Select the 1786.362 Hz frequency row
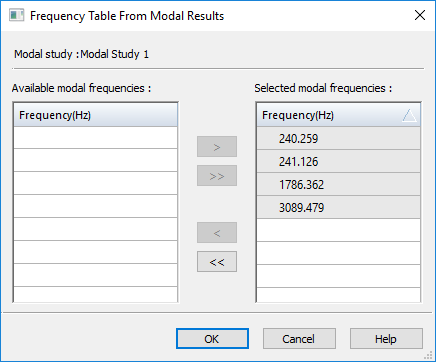This screenshot has width=436, height=362. (339, 184)
